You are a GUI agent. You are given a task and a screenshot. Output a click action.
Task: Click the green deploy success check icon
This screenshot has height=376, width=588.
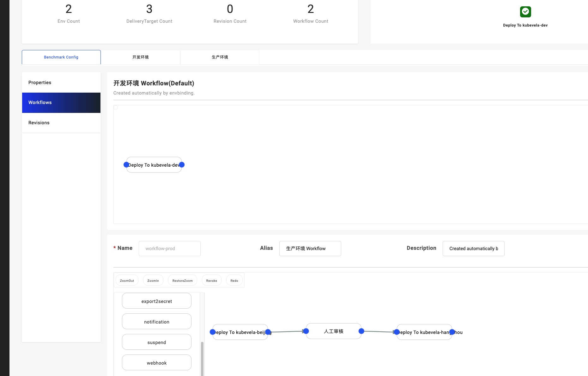(525, 12)
